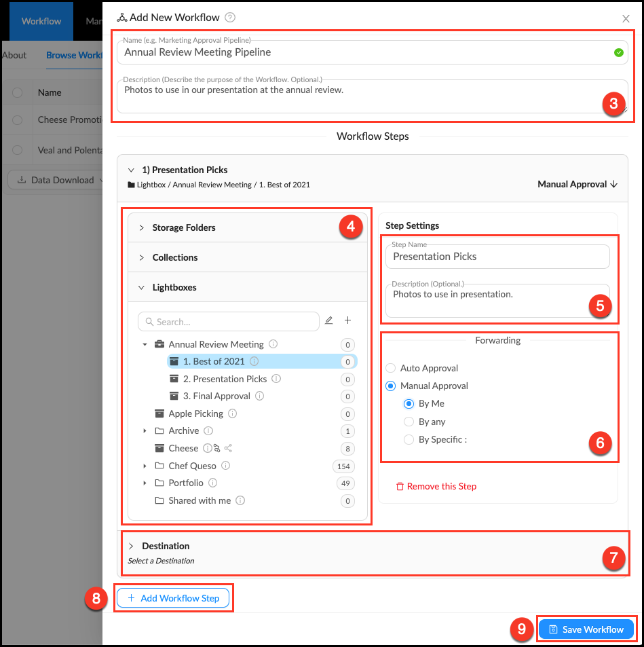This screenshot has height=647, width=644.
Task: Click Add Workflow Step button
Action: click(x=174, y=598)
